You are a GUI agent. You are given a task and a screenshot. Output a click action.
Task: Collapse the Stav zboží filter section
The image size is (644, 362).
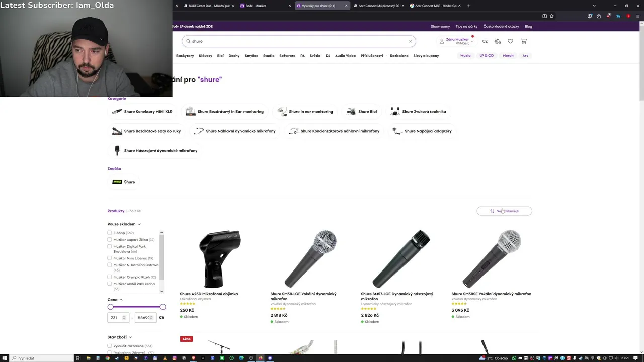pyautogui.click(x=120, y=337)
